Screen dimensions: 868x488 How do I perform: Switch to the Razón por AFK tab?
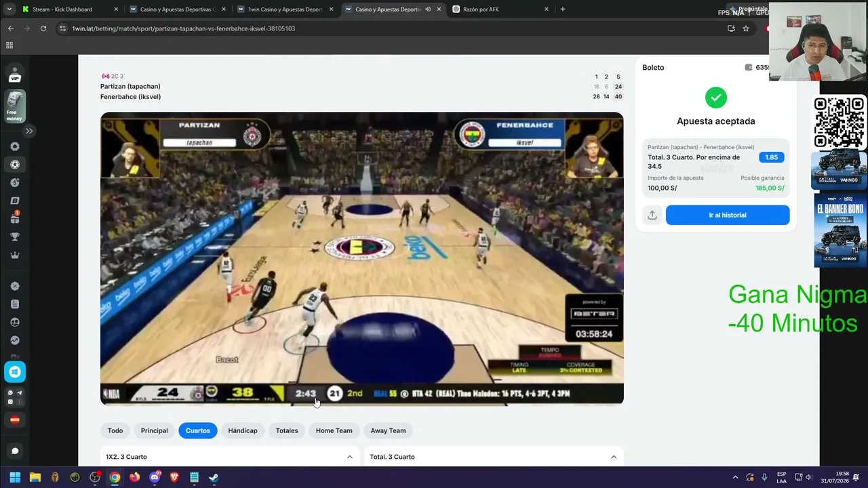click(500, 9)
